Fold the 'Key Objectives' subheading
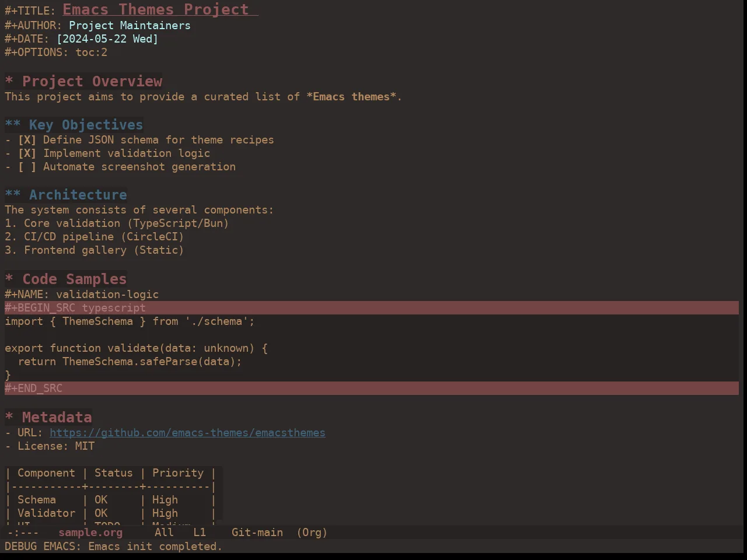This screenshot has height=560, width=747. pos(12,125)
